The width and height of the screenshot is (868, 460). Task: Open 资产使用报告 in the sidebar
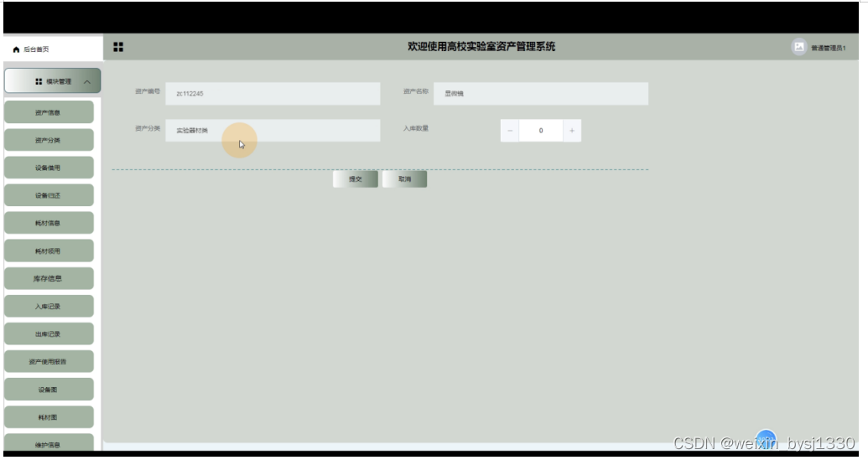pos(49,361)
